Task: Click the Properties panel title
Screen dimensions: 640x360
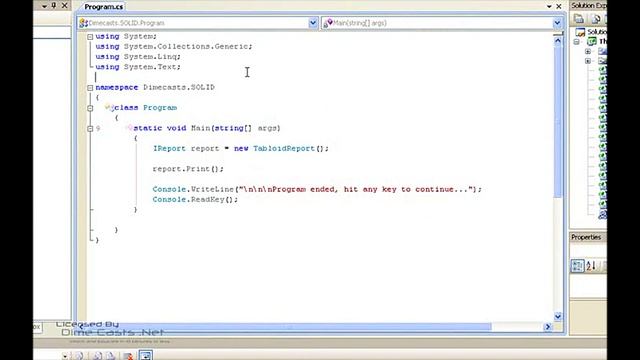Action: click(586, 237)
